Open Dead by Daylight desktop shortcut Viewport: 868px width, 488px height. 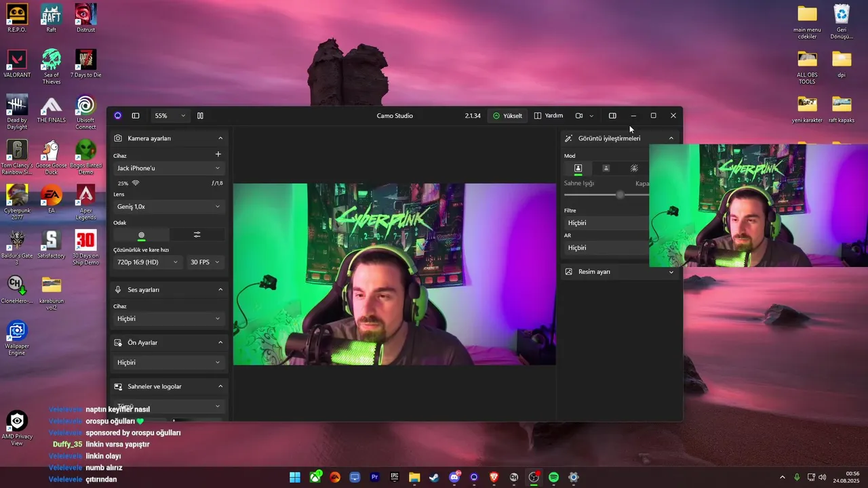(x=17, y=112)
